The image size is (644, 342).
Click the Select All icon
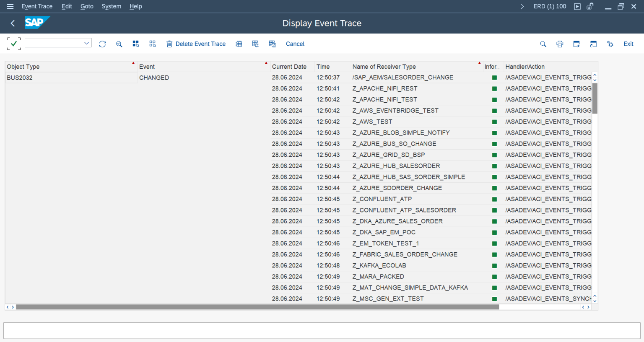pos(136,44)
